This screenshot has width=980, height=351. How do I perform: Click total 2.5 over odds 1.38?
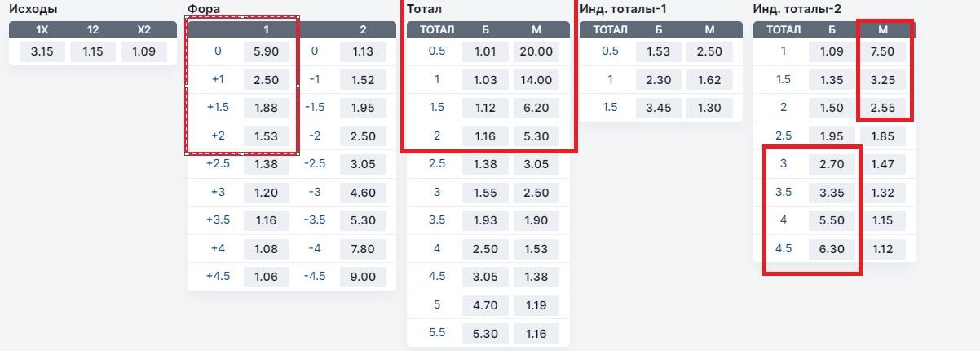point(485,164)
